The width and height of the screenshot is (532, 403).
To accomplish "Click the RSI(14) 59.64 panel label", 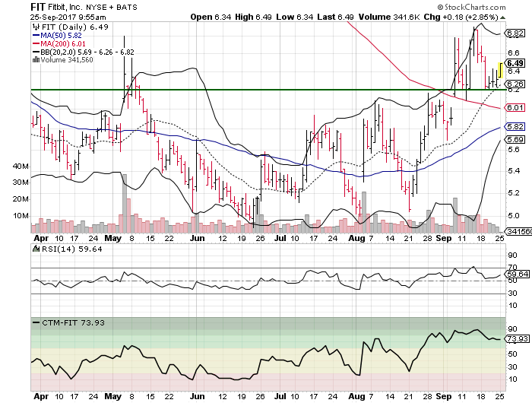I will (x=71, y=249).
